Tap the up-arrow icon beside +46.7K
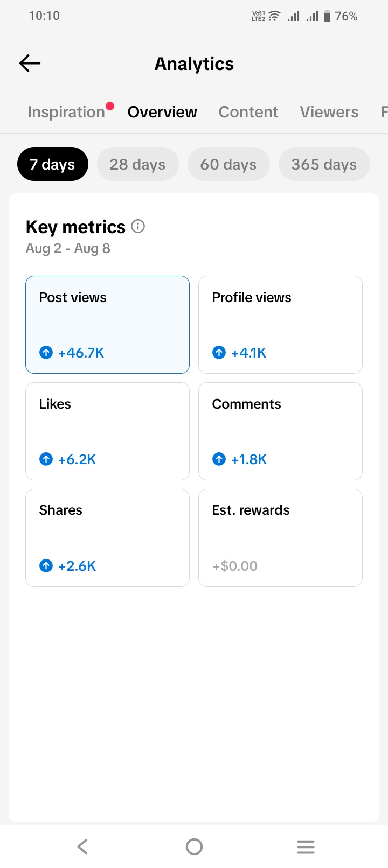The image size is (388, 868). point(46,353)
